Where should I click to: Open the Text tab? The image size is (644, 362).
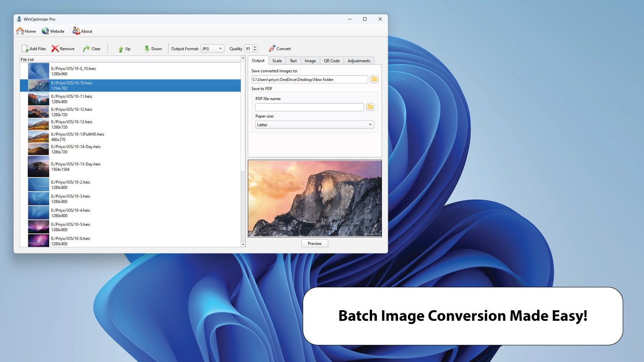coord(293,61)
